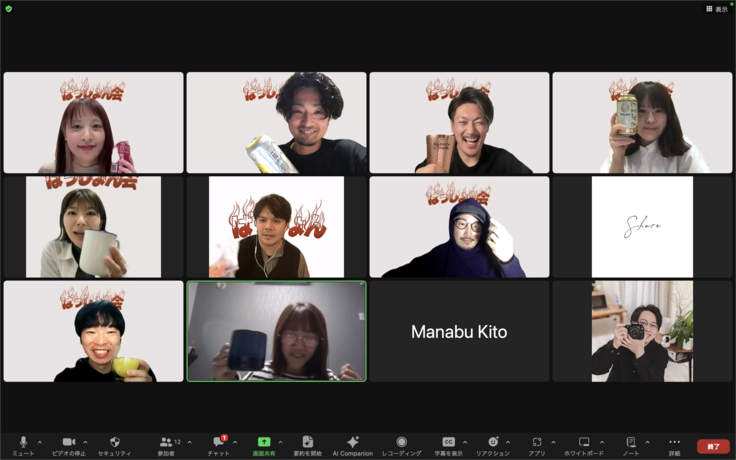The image size is (736, 460).
Task: Start the meeting summary icon
Action: [x=307, y=443]
